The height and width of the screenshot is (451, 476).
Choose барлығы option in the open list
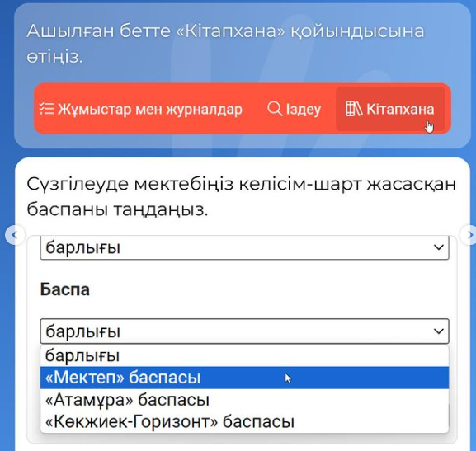point(244,355)
